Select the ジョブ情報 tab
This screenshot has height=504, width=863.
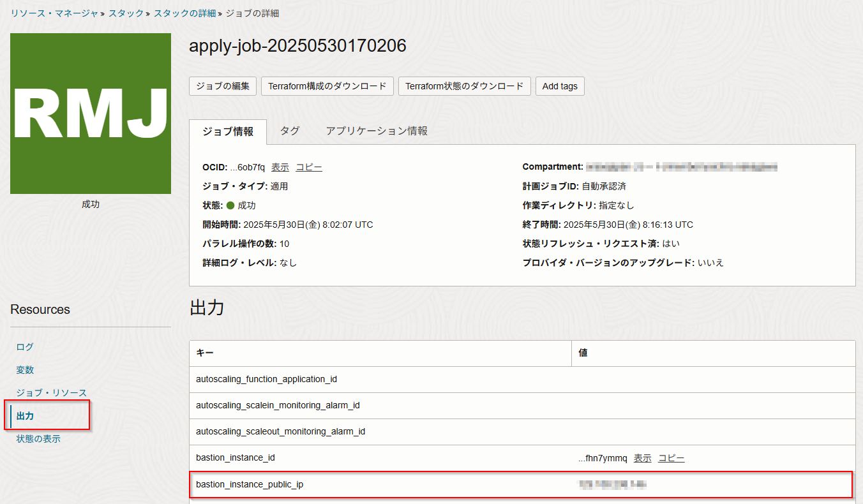228,131
